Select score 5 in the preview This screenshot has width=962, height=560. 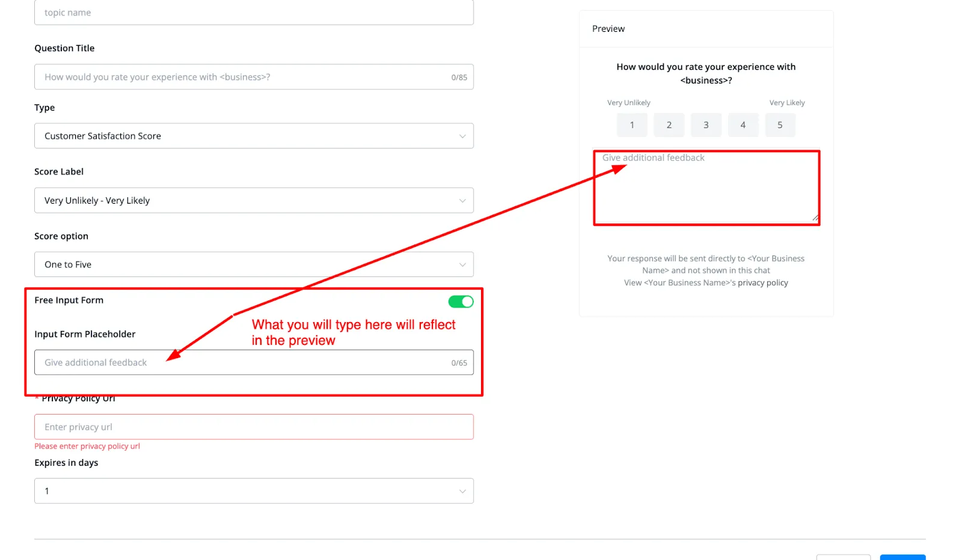[x=780, y=125]
